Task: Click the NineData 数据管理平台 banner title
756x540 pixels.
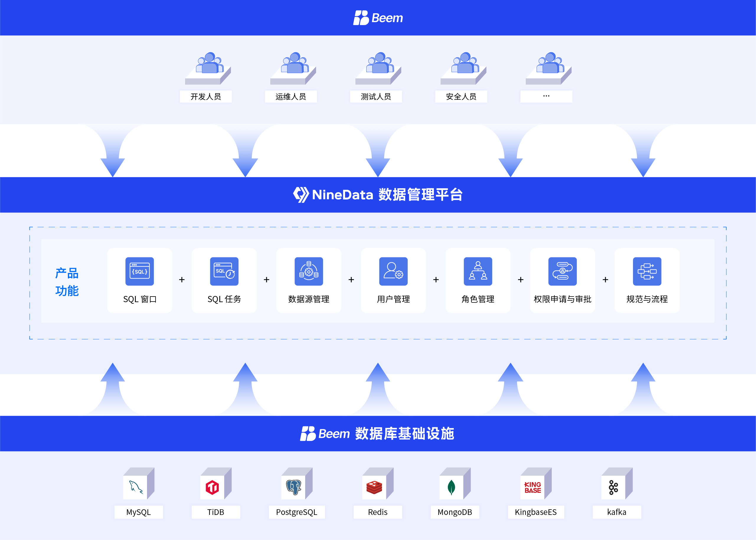Action: coord(378,194)
